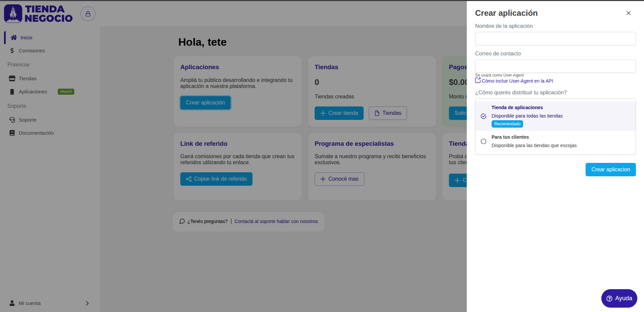Click the chat bubble icon near ¿Tenés preguntas?
Screen dimensions: 644x312
coord(182,221)
